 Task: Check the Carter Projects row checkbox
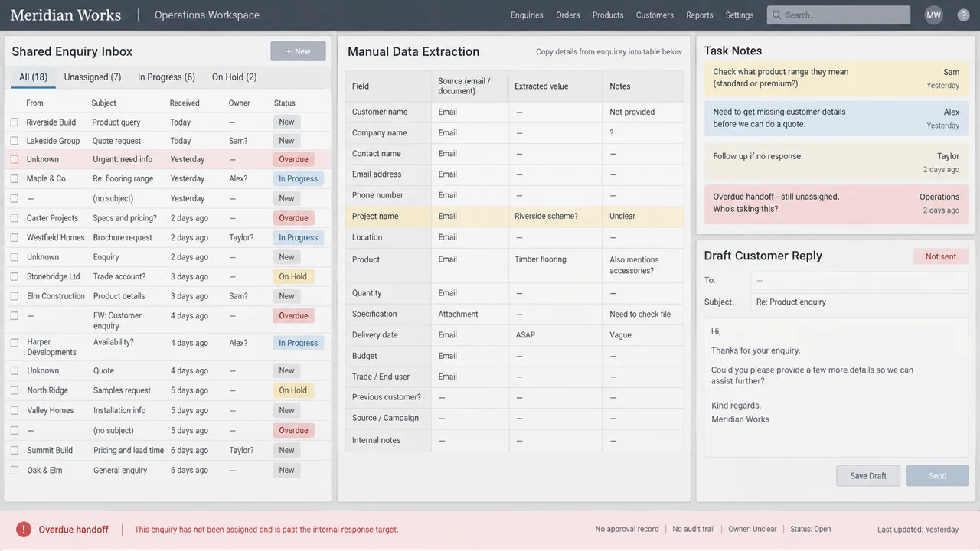pyautogui.click(x=14, y=218)
